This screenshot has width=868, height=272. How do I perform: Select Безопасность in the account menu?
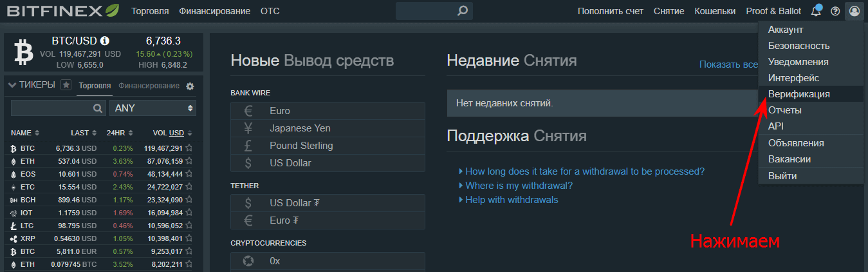(811, 46)
